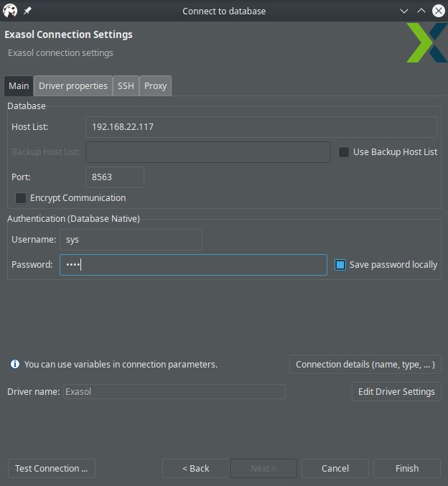Go back with the < Back button
The image size is (448, 486).
(195, 468)
